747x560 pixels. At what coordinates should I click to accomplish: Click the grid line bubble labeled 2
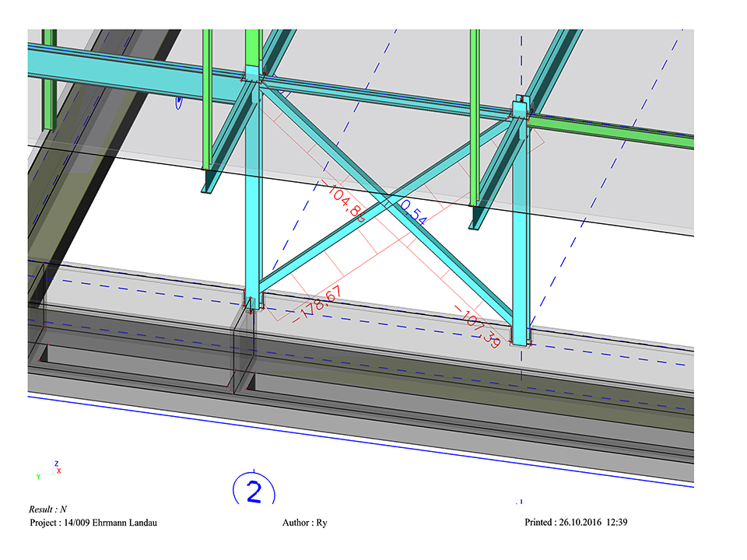253,491
